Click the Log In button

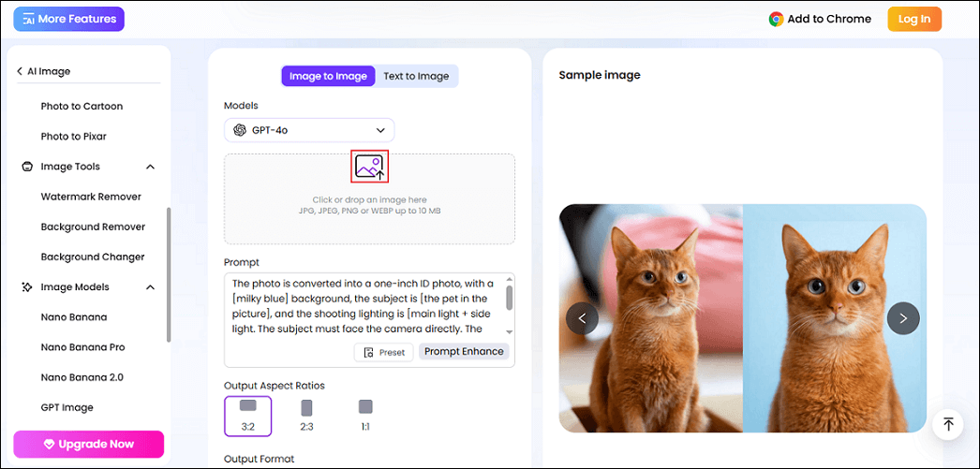tap(914, 20)
